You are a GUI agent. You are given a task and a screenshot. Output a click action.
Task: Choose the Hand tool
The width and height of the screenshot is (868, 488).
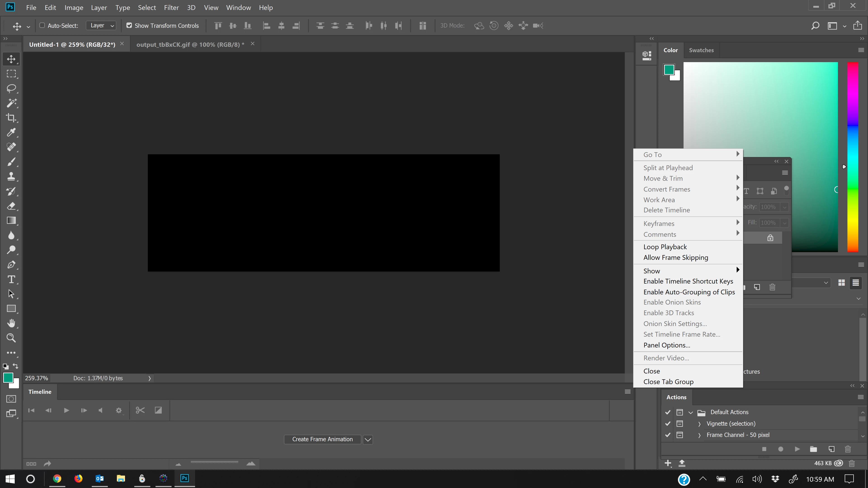[x=11, y=323]
